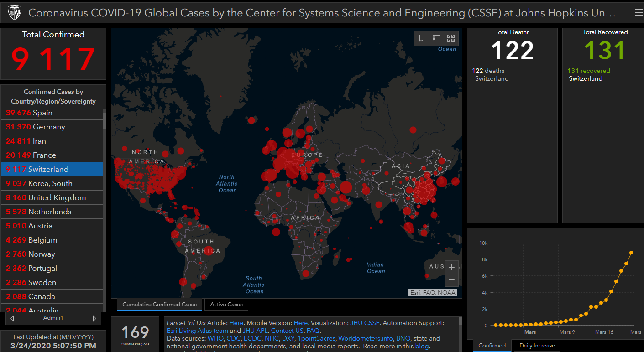Select Cumulative Confirmed Cases tab

(x=159, y=304)
